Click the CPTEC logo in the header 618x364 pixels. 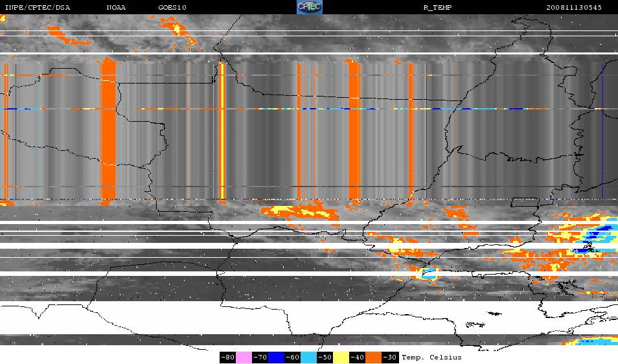pos(310,7)
